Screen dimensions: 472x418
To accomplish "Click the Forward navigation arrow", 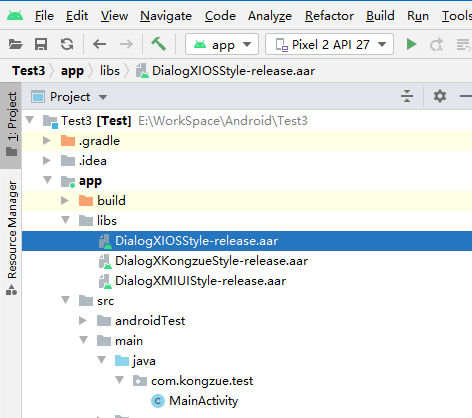I will click(126, 44).
